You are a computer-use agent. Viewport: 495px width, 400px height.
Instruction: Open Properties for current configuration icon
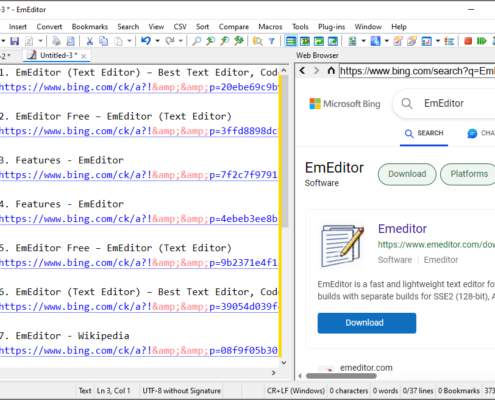click(x=398, y=41)
